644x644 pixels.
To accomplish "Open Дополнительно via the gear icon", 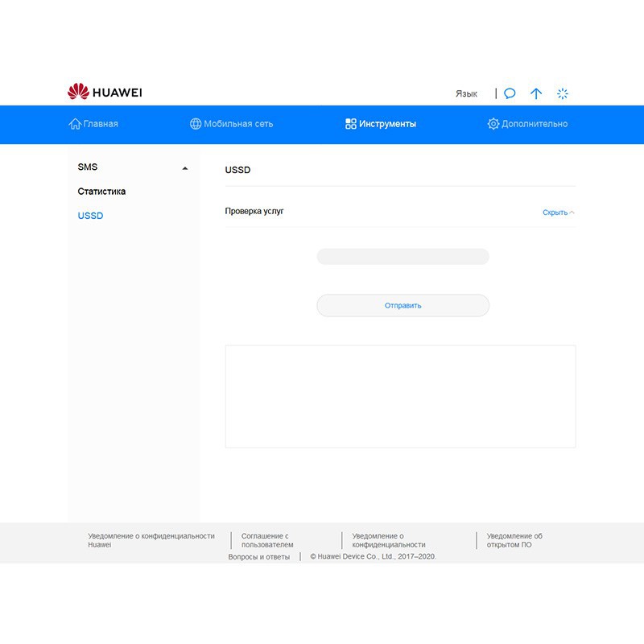I will pyautogui.click(x=493, y=124).
